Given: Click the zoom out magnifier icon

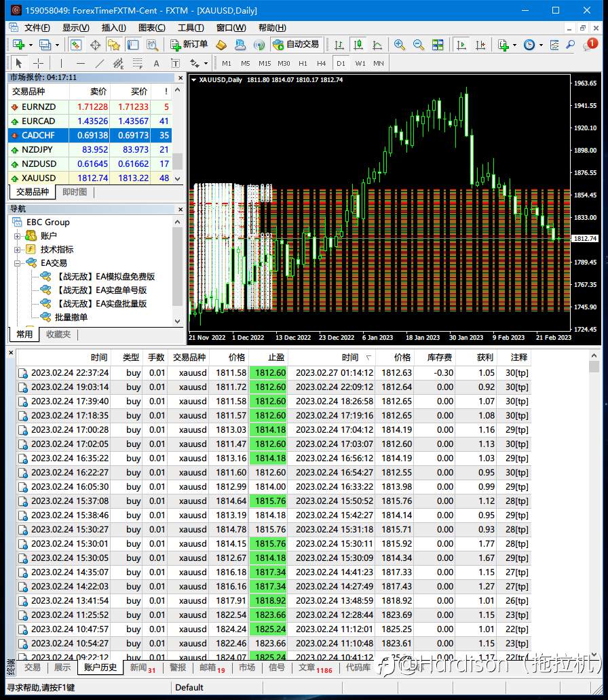Looking at the screenshot, I should pos(419,45).
